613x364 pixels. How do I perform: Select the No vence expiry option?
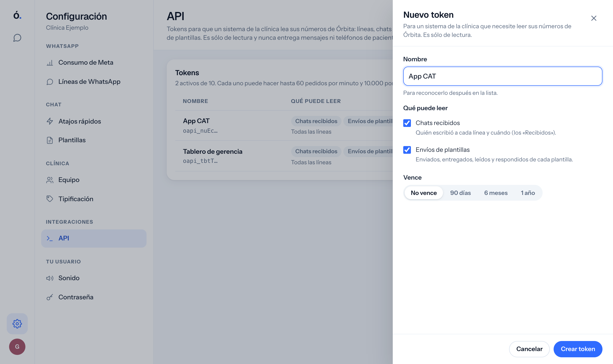424,193
